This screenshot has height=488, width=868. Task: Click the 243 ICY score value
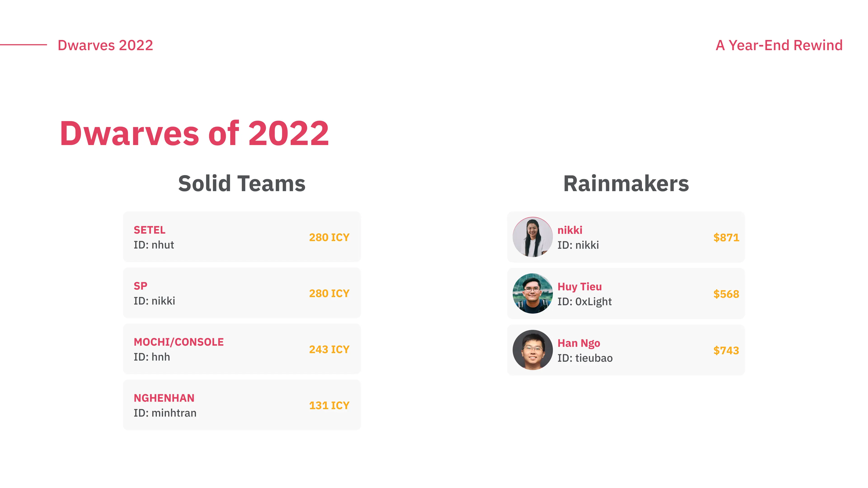tap(329, 349)
